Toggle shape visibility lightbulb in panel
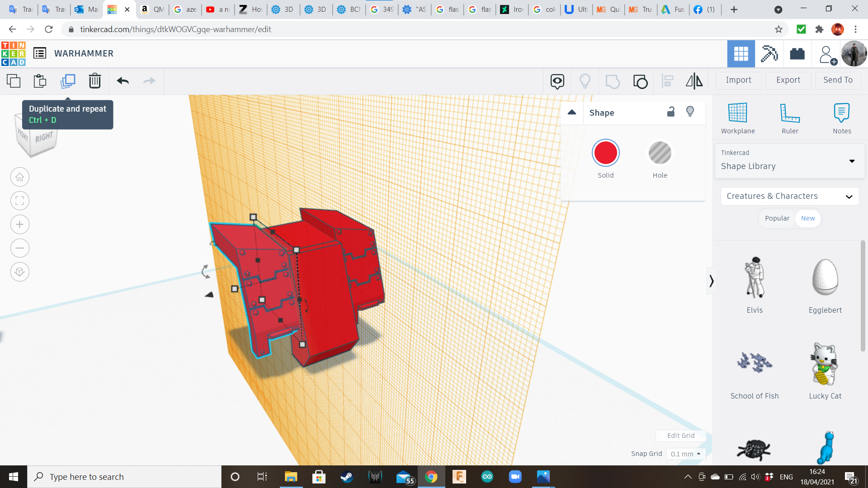This screenshot has height=488, width=868. pyautogui.click(x=690, y=112)
